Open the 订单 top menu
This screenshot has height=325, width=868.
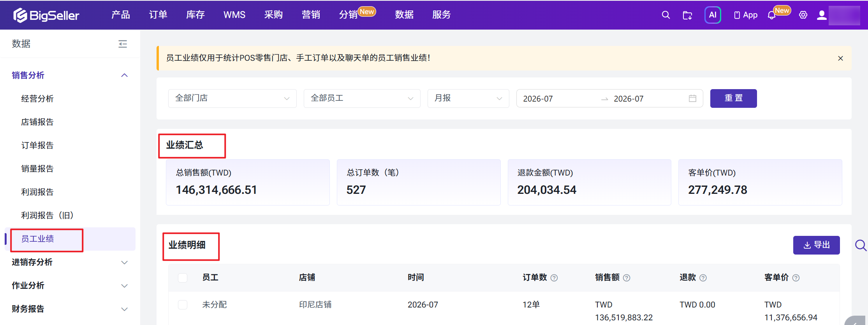158,15
